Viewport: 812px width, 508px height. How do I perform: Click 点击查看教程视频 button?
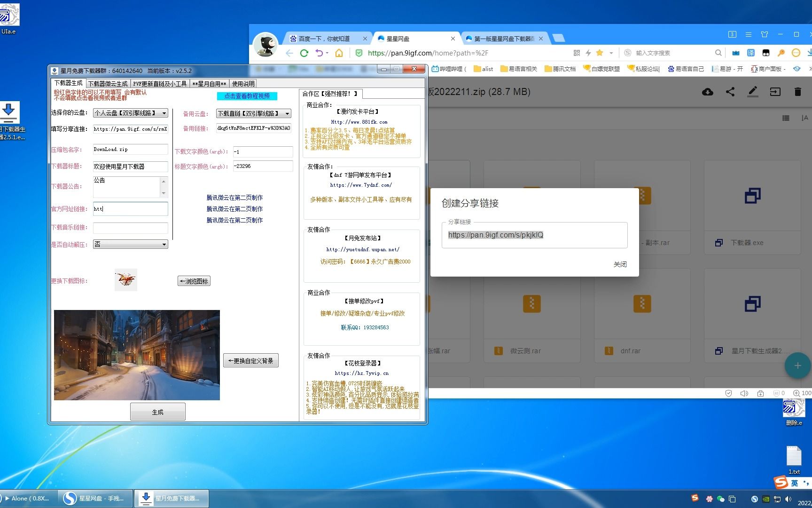click(247, 96)
